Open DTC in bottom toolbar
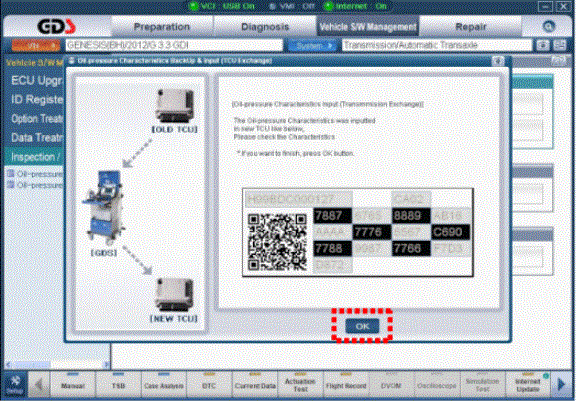The width and height of the screenshot is (577, 401). pyautogui.click(x=209, y=384)
